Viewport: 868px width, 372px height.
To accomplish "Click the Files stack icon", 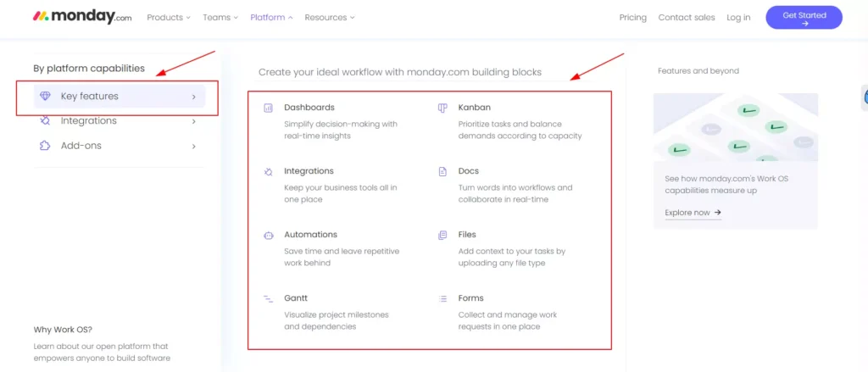I will [x=442, y=236].
